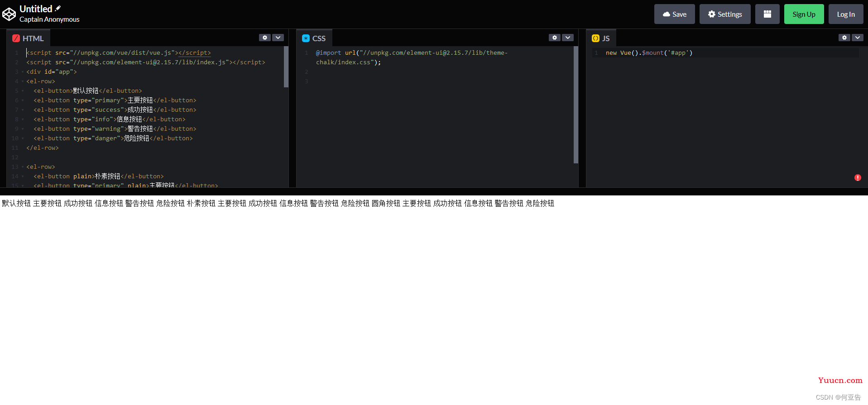The height and width of the screenshot is (405, 868).
Task: Fold line 5 default button element
Action: 23,91
